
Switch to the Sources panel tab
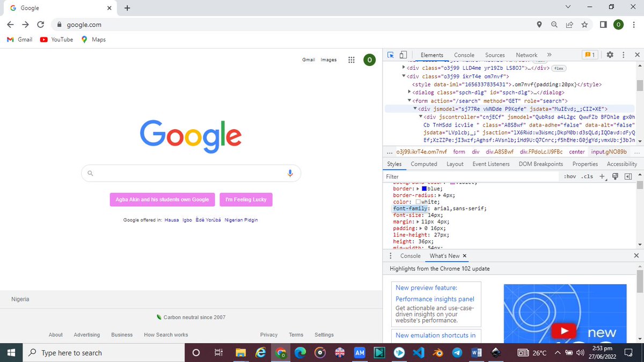click(495, 55)
